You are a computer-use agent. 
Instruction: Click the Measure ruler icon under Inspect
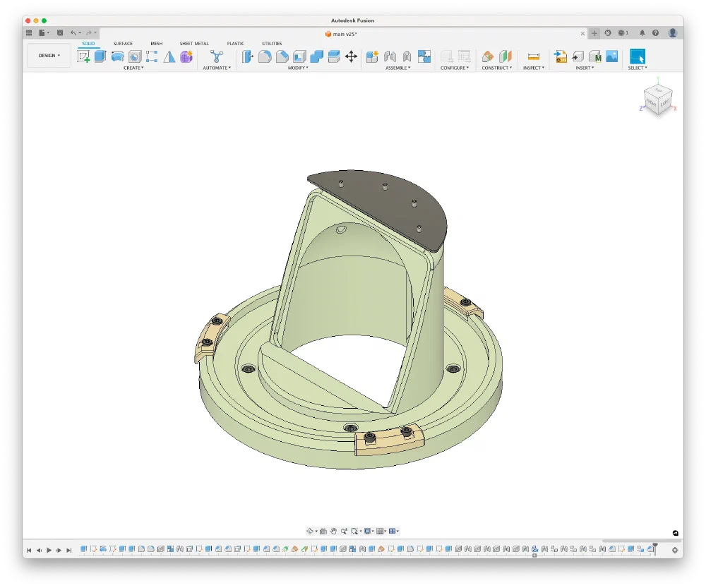pyautogui.click(x=534, y=56)
